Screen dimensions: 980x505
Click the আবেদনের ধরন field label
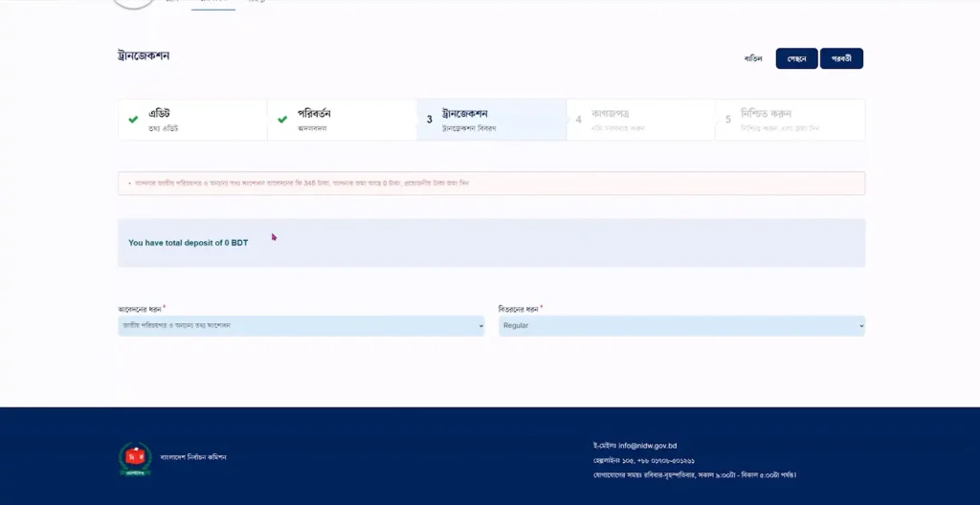click(140, 309)
